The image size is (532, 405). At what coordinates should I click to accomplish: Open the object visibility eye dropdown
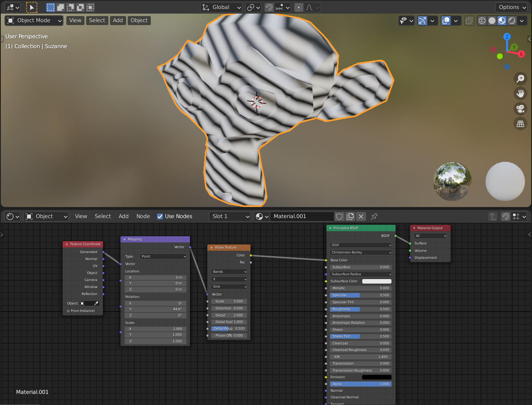tap(406, 21)
